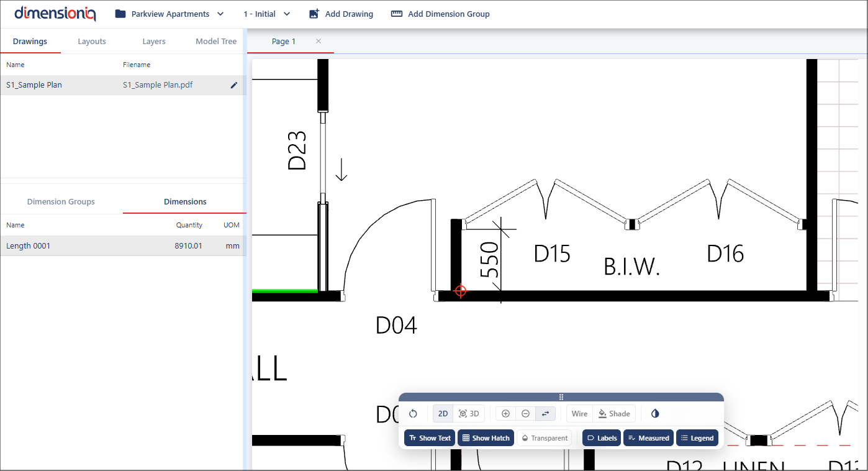Click the zoom in plus icon

505,414
